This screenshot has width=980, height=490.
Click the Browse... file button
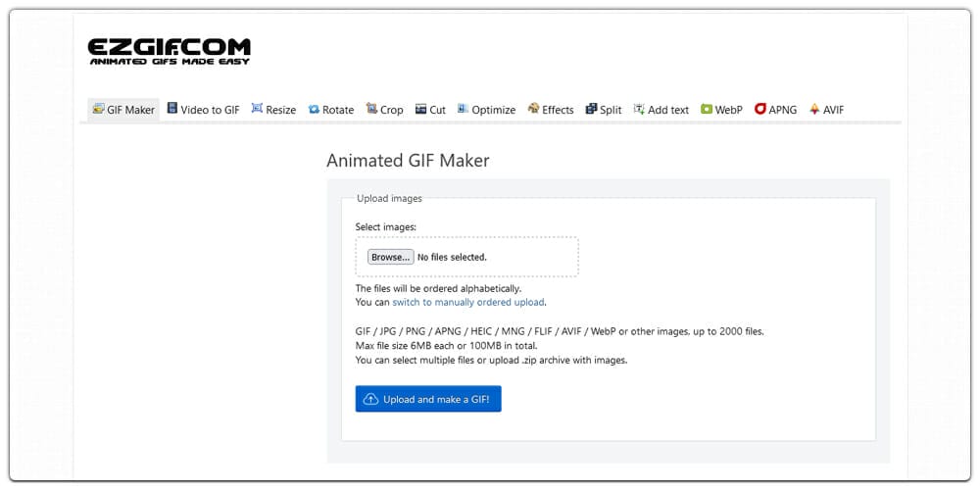tap(391, 257)
